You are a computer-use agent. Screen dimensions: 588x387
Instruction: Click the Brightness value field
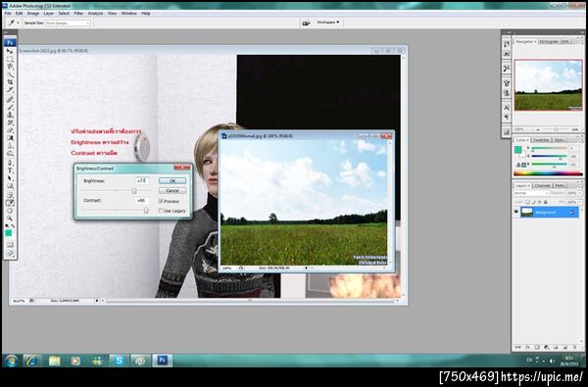142,180
